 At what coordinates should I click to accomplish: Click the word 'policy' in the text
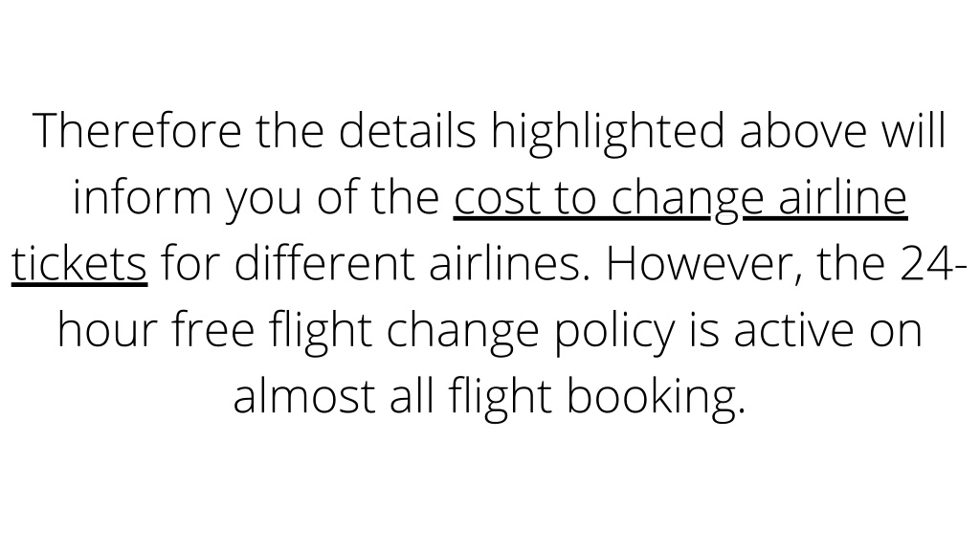[x=615, y=331]
